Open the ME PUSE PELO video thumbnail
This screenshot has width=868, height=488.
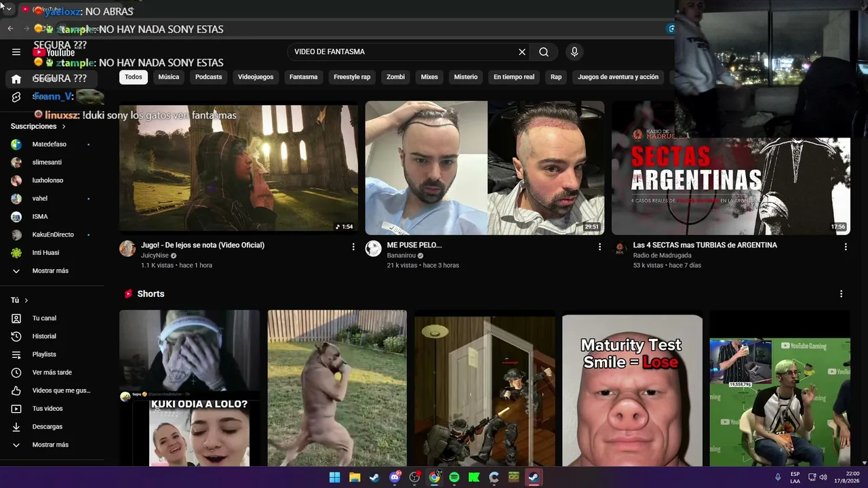click(485, 167)
